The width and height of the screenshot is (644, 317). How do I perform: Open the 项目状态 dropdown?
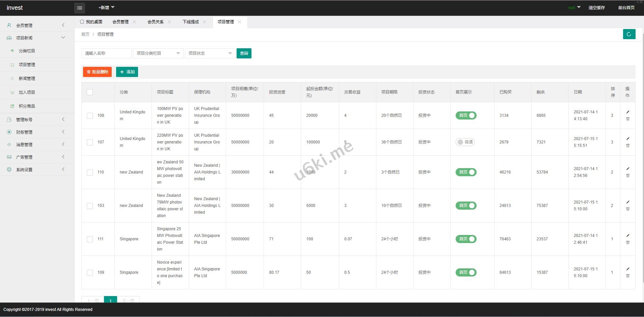coord(210,53)
